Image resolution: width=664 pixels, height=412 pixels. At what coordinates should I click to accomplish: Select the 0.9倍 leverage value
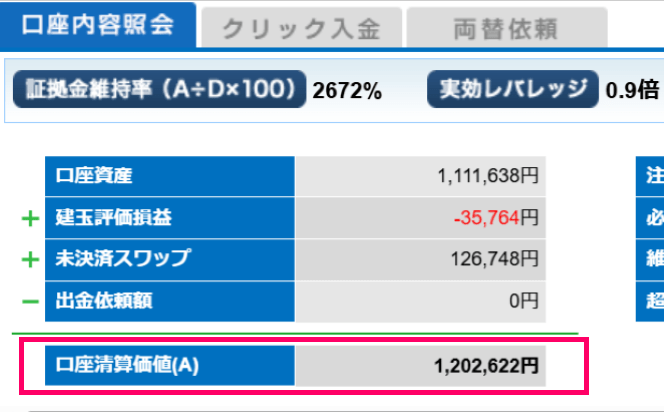tap(632, 91)
